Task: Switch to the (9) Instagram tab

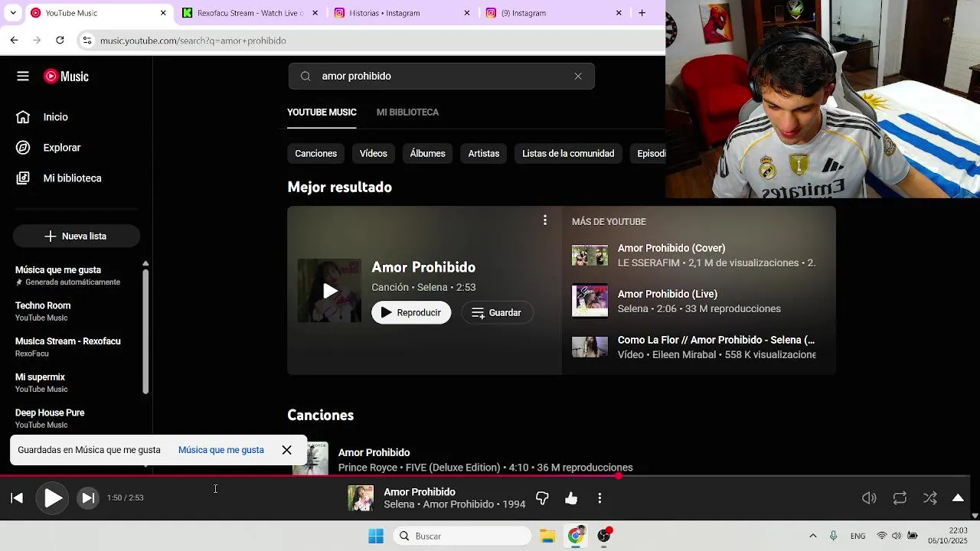Action: pyautogui.click(x=554, y=13)
